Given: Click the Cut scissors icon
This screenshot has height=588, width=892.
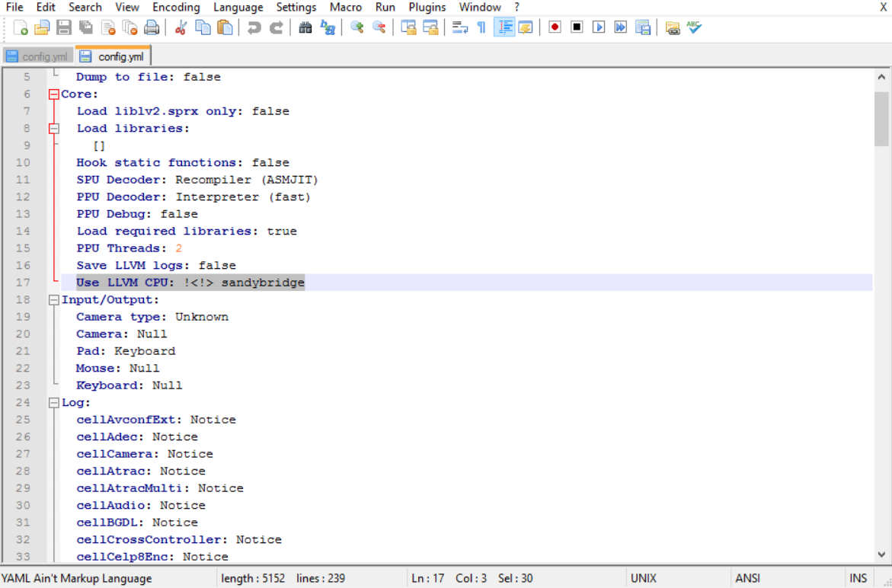Looking at the screenshot, I should pyautogui.click(x=181, y=27).
